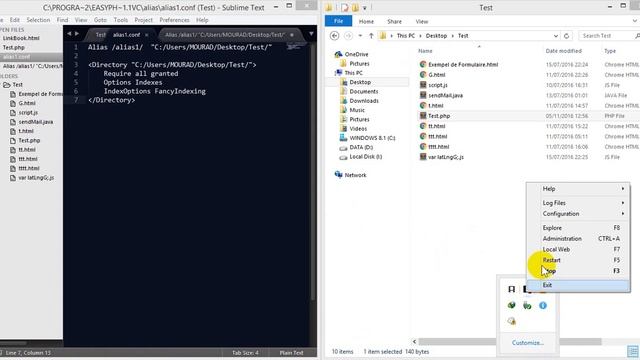Click Desktop in the address breadcrumb
Viewport: 640px width, 360px height.
click(436, 36)
